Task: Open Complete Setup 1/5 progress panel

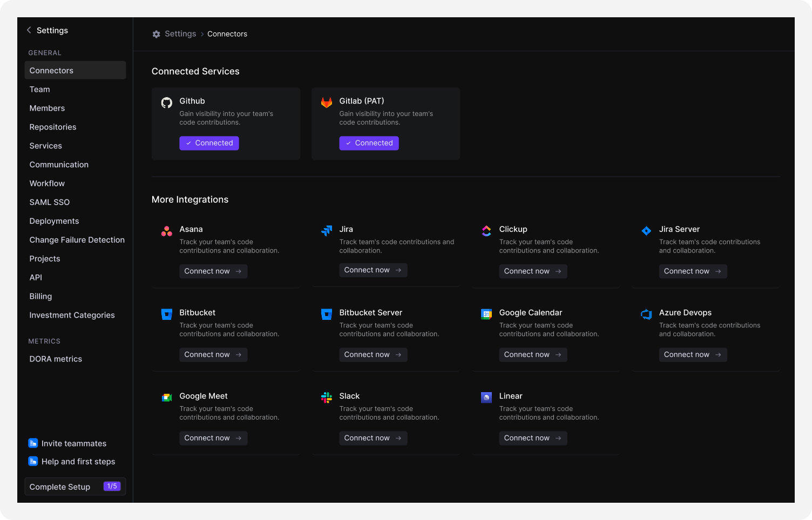Action: (x=75, y=487)
